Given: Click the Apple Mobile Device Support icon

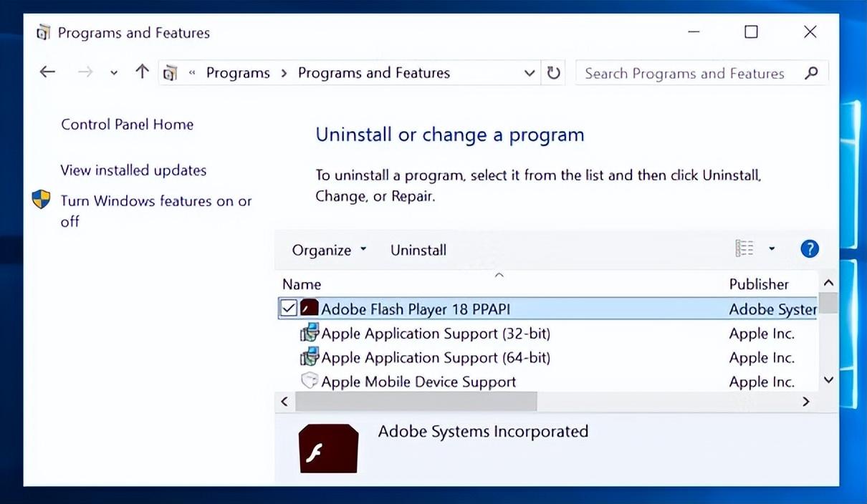Looking at the screenshot, I should 310,381.
